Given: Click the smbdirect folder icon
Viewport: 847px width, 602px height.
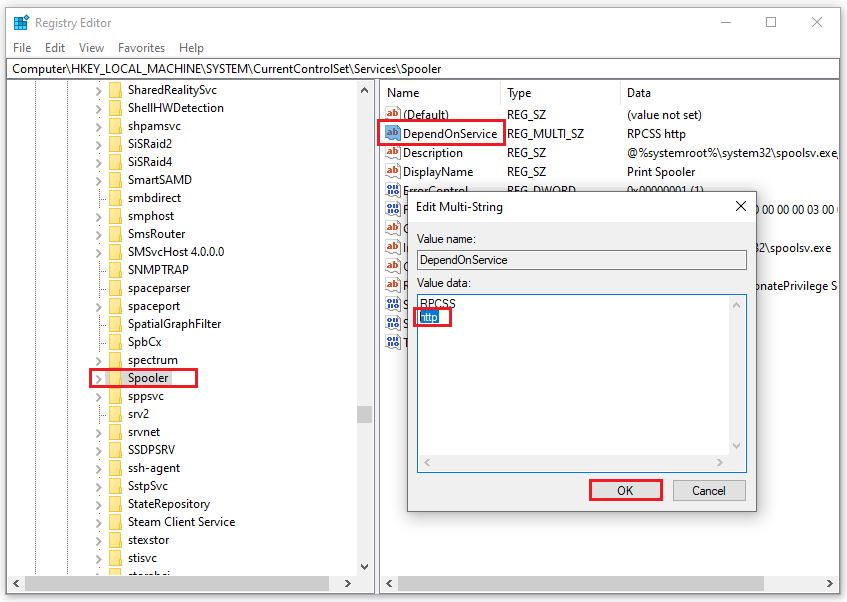Looking at the screenshot, I should 115,198.
